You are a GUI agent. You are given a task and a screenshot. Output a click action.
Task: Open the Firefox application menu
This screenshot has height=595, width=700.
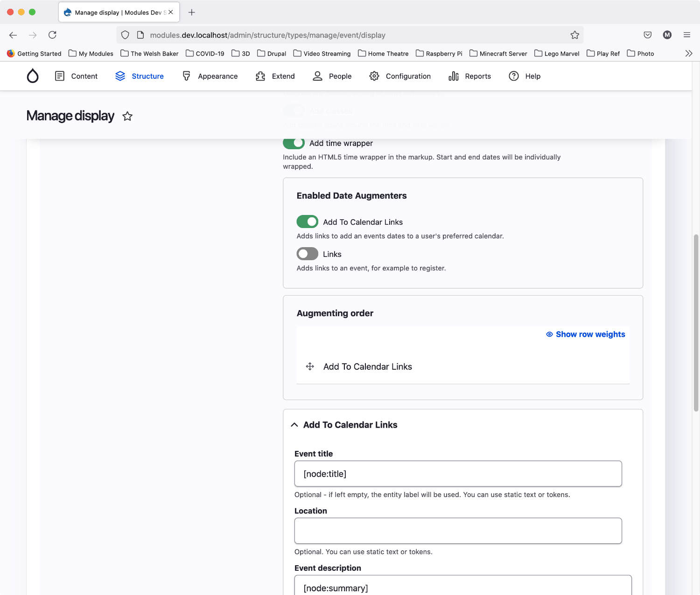tap(686, 35)
